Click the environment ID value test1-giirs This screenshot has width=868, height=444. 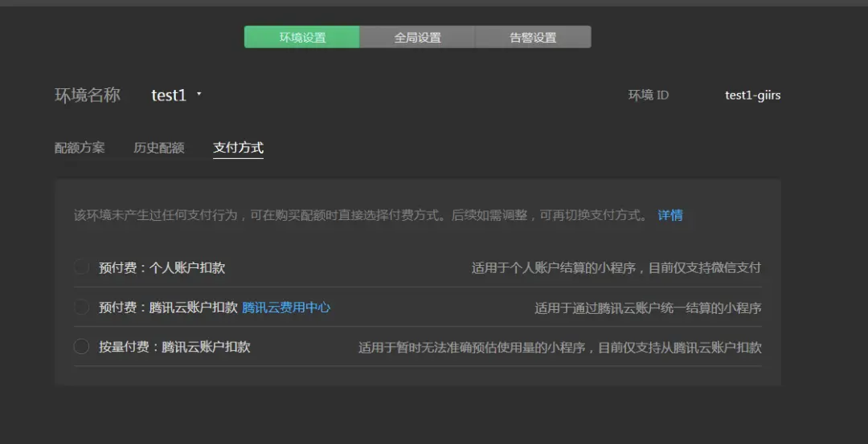(753, 95)
